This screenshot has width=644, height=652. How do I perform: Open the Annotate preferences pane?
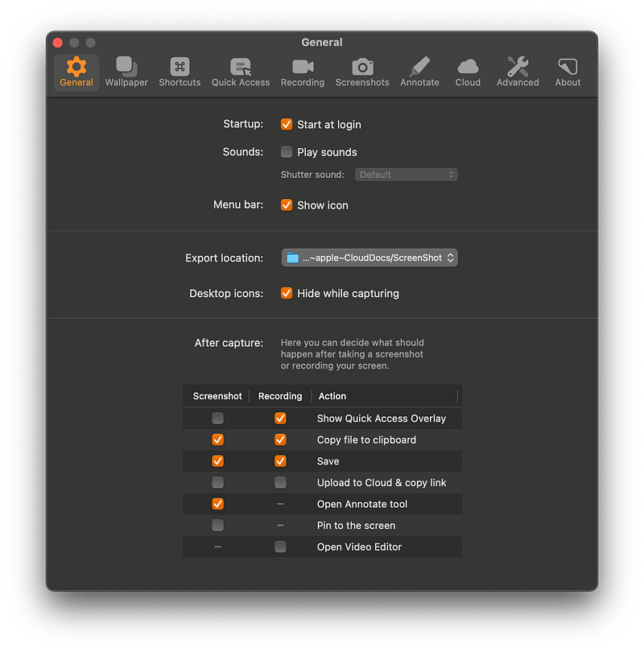click(x=419, y=71)
